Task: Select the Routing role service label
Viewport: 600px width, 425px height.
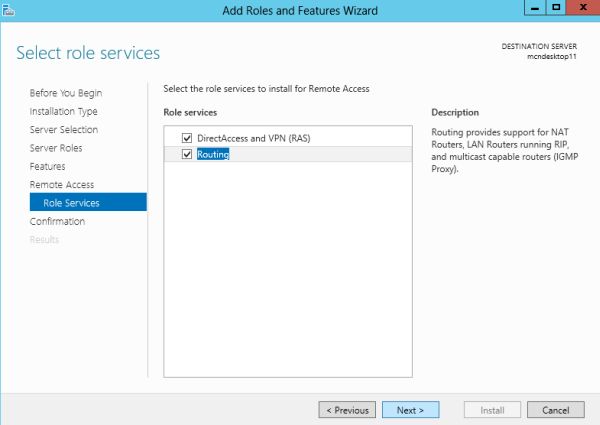Action: (213, 154)
